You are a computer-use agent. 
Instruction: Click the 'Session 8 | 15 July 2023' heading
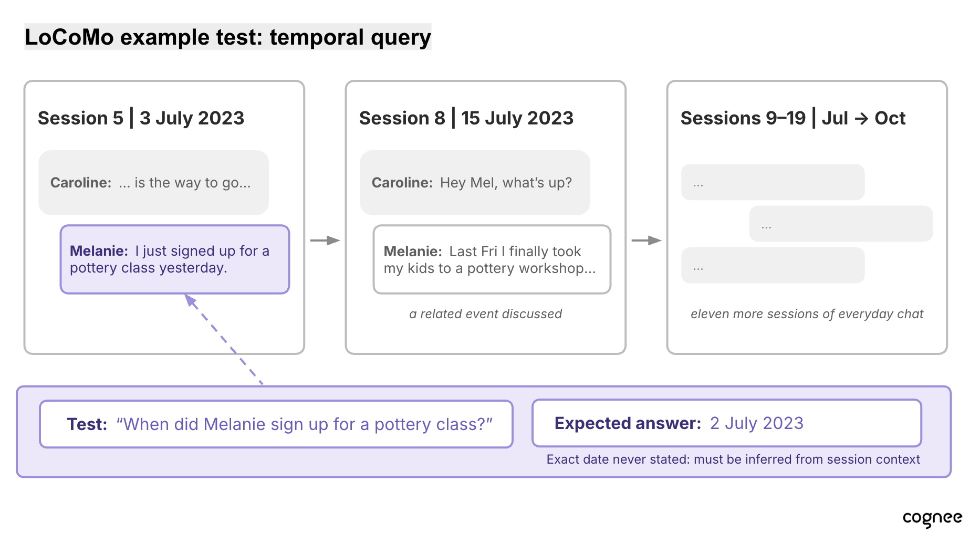466,118
